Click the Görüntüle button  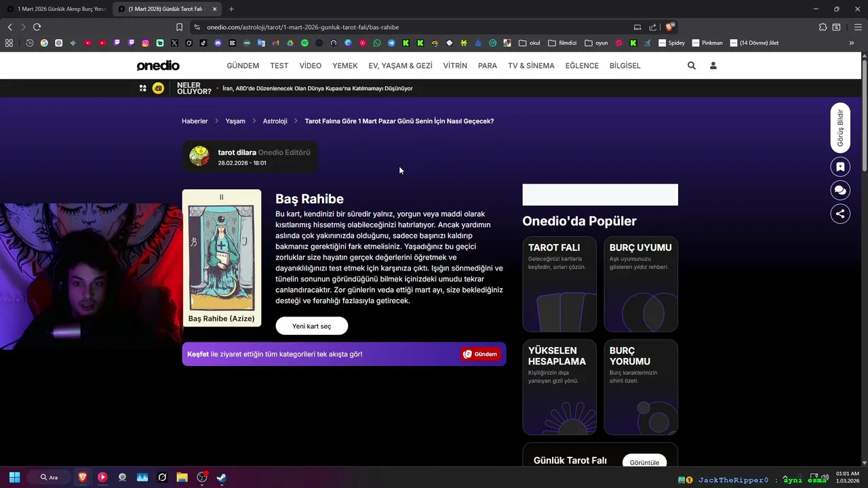(x=644, y=462)
